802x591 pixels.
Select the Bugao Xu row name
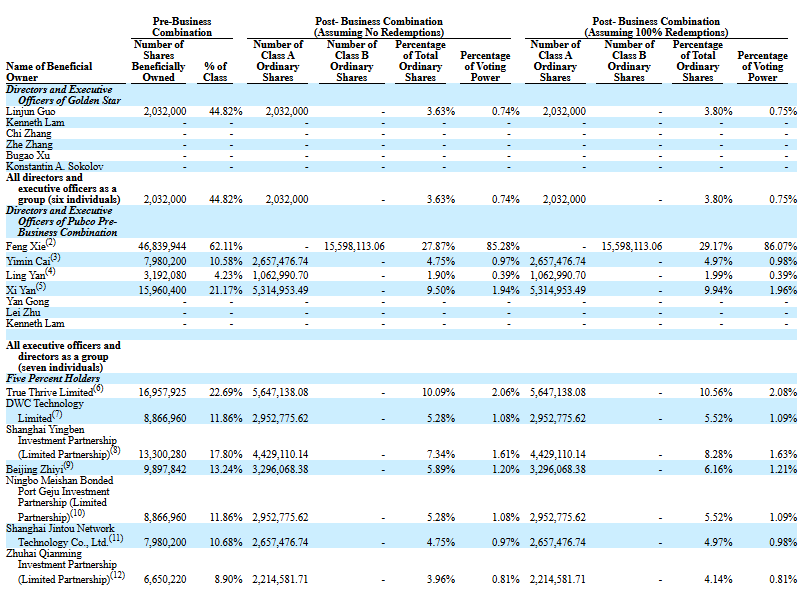point(28,156)
